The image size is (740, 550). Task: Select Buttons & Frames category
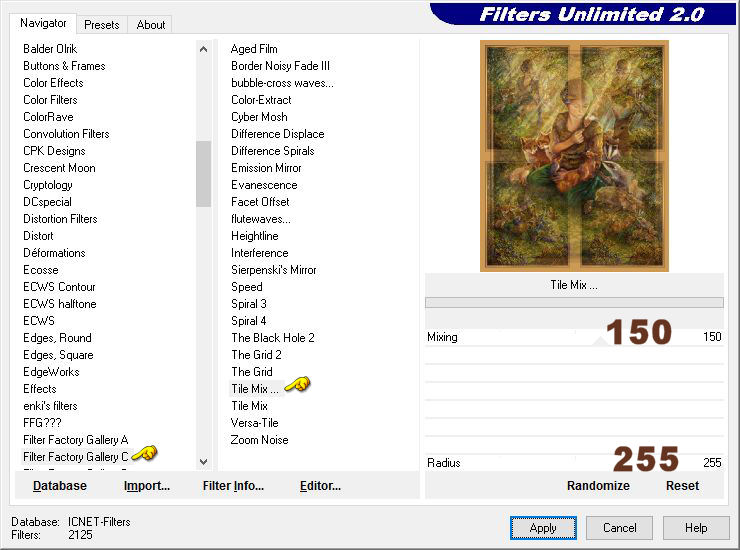(x=64, y=66)
